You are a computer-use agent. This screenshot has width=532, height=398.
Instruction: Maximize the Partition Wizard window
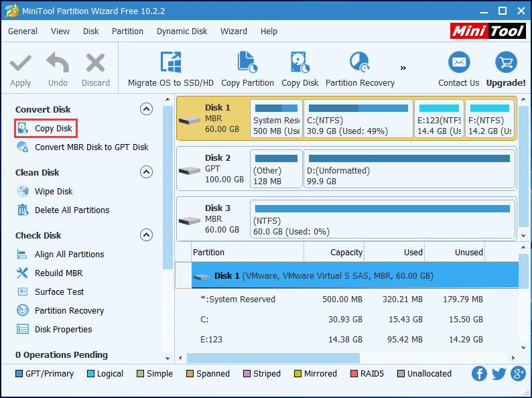(503, 11)
